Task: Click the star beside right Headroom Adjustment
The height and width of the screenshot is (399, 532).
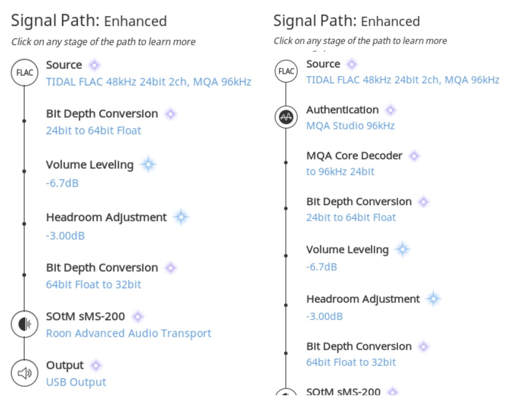Action: click(433, 299)
